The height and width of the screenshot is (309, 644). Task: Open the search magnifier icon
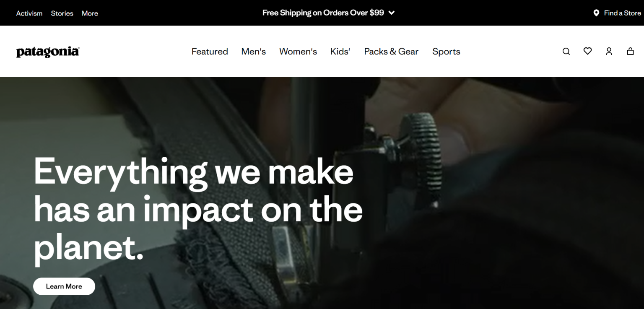[x=566, y=52]
